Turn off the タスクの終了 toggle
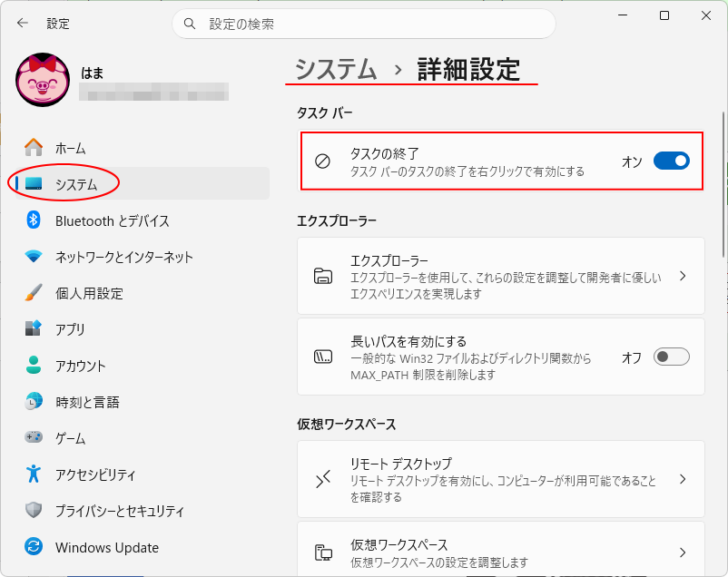 coord(671,161)
